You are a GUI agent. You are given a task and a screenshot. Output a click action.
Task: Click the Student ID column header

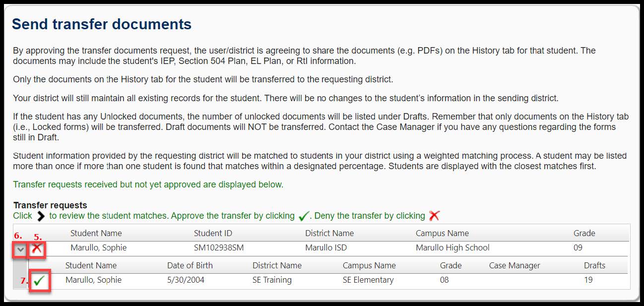pyautogui.click(x=213, y=233)
